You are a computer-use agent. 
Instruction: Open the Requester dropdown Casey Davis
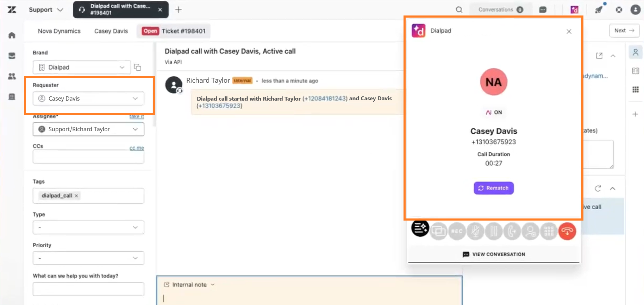pyautogui.click(x=88, y=99)
